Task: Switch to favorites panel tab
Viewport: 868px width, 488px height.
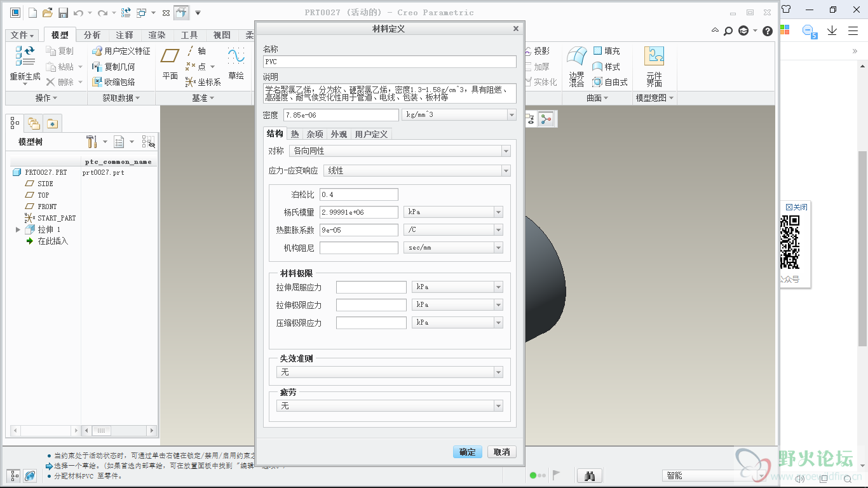Action: pyautogui.click(x=52, y=123)
